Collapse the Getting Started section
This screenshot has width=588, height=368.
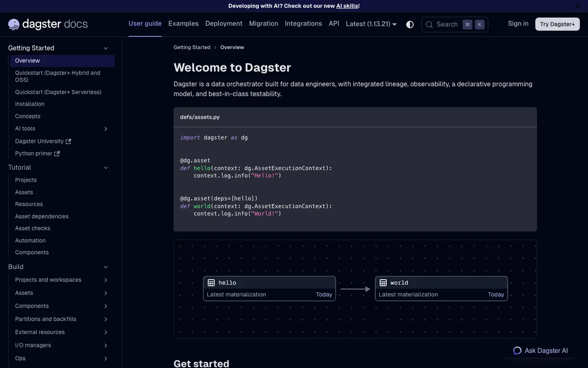tap(106, 48)
